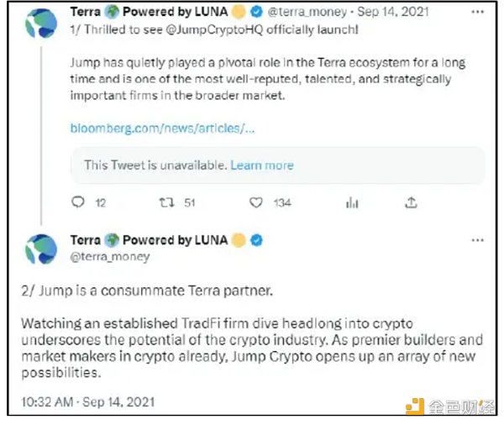Image resolution: width=504 pixels, height=425 pixels.
Task: Open Terra avatar on first tweet
Action: pyautogui.click(x=40, y=24)
